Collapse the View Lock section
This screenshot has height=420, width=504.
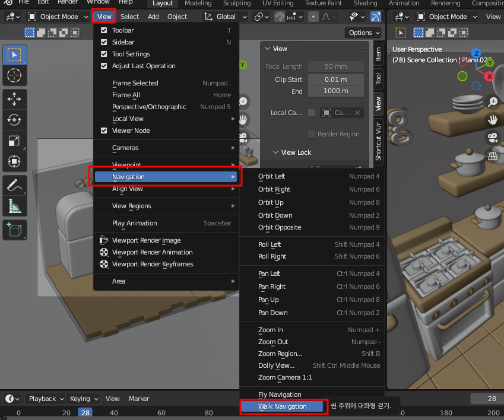coord(275,152)
